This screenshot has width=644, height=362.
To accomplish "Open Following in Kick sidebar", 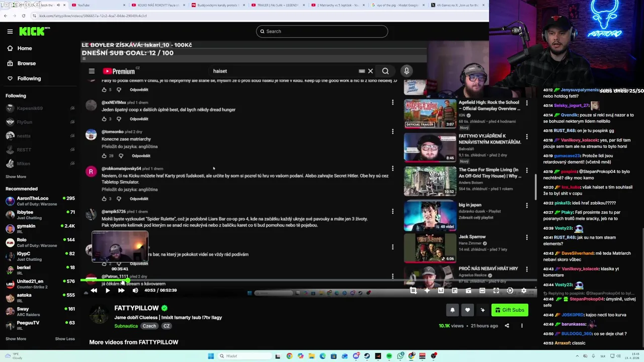I will point(24,78).
